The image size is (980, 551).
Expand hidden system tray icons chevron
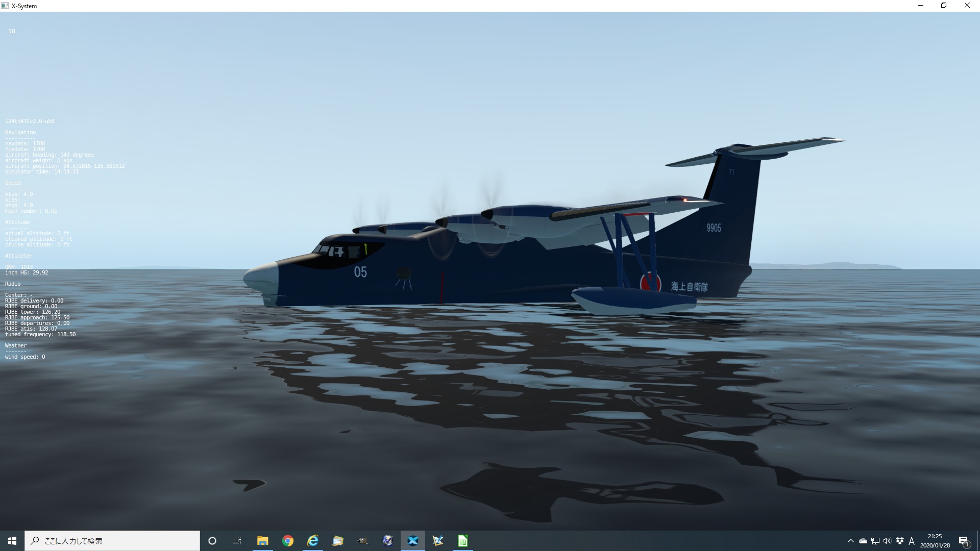[x=850, y=541]
